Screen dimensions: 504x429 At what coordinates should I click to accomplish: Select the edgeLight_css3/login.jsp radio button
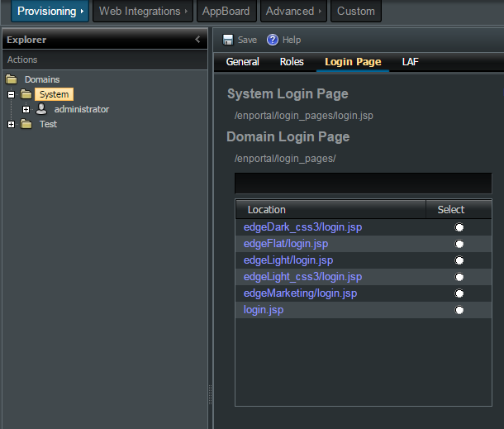click(459, 277)
